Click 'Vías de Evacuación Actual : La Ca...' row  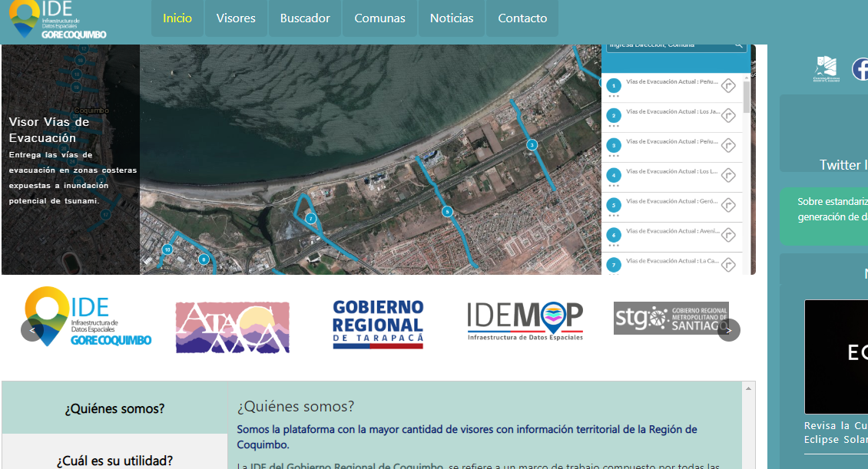(672, 264)
